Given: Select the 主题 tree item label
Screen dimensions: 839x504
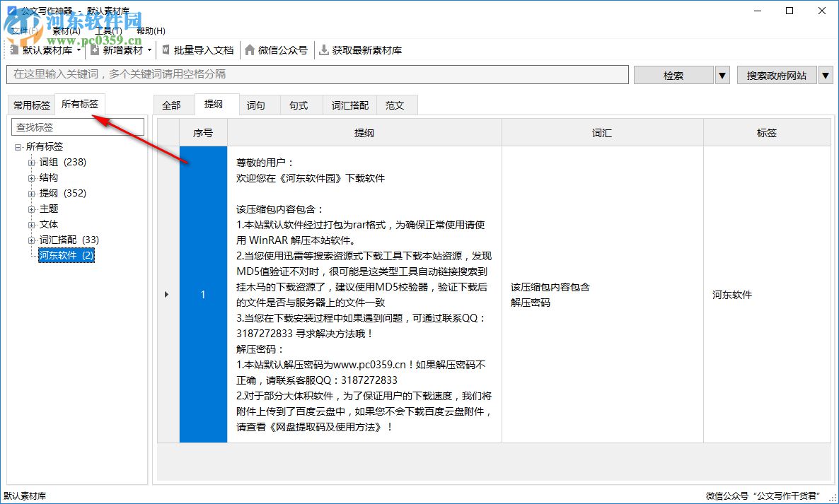Looking at the screenshot, I should (x=49, y=209).
